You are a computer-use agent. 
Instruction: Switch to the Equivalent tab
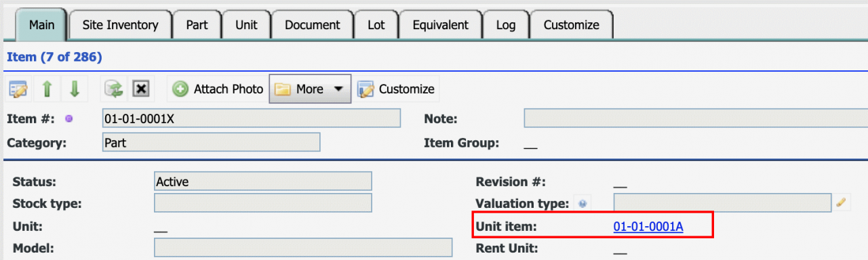[440, 25]
